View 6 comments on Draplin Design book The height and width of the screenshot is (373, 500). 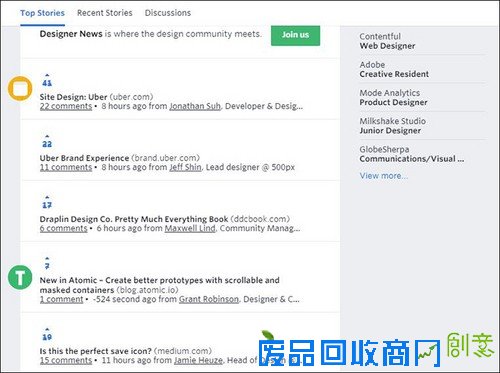point(64,228)
